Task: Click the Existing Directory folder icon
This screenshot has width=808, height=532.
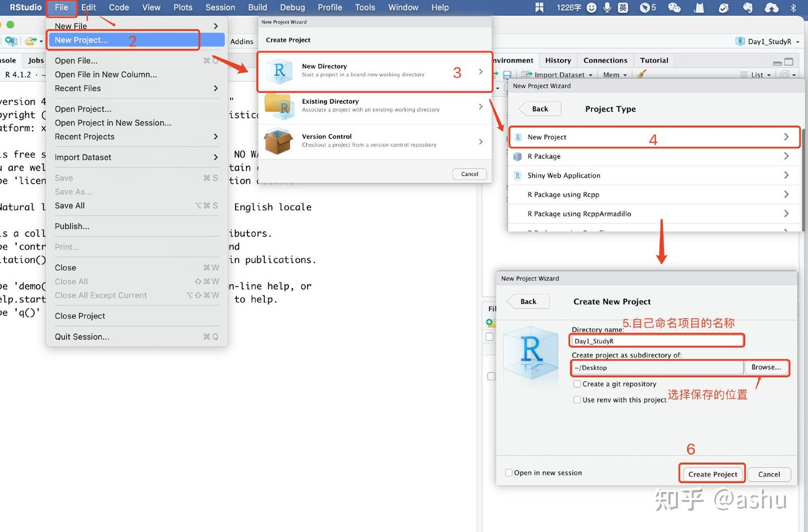Action: pyautogui.click(x=279, y=106)
